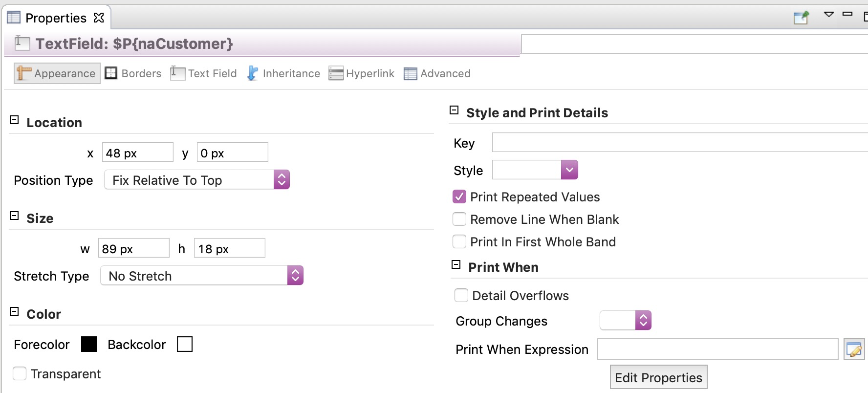Click the pin-to-selection icon in the view toolbar

coord(801,18)
